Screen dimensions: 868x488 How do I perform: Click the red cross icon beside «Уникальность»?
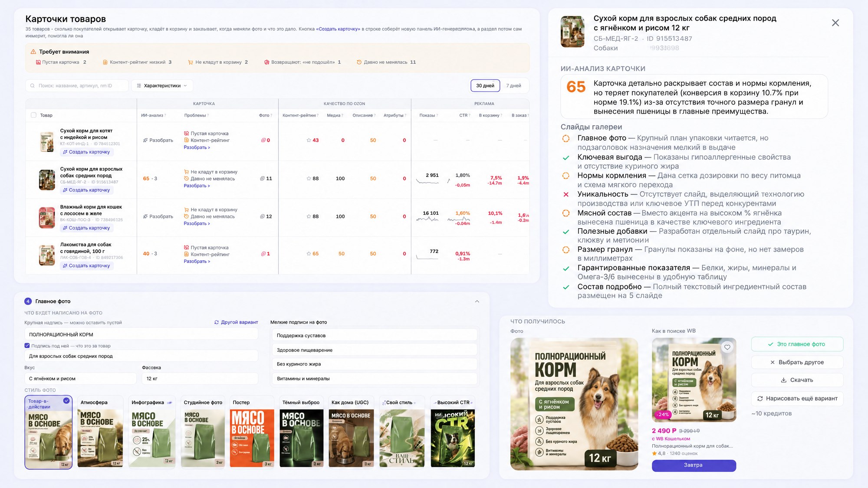566,194
